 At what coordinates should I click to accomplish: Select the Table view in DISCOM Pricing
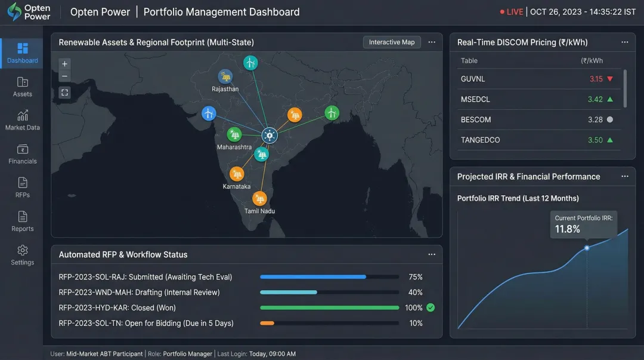469,60
